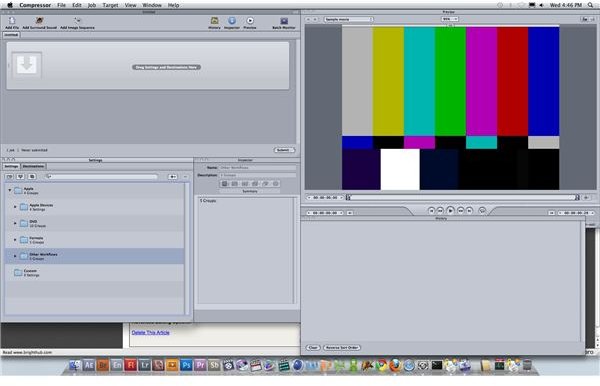Expand the DVD settings folder

[x=15, y=223]
